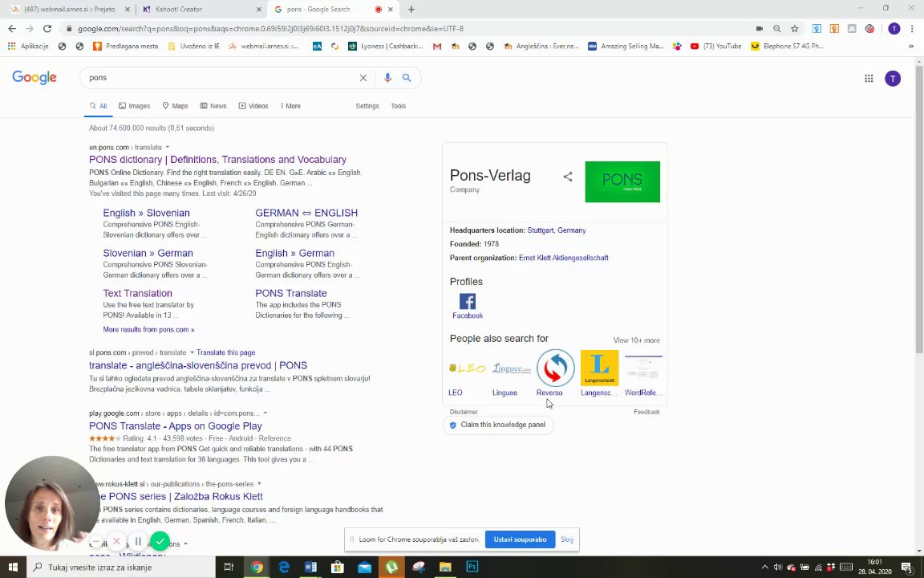The image size is (924, 578).
Task: Expand the sl.pons.com result dropdown arrow
Action: pos(192,352)
